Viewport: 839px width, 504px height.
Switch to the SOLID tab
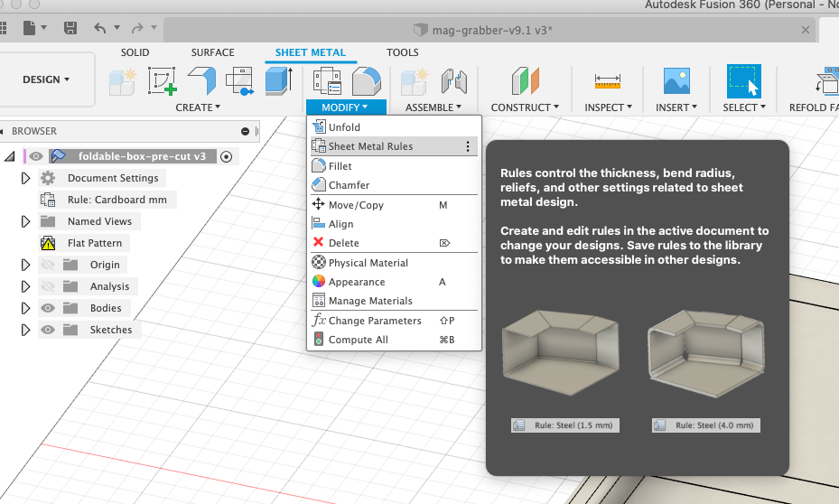[135, 52]
